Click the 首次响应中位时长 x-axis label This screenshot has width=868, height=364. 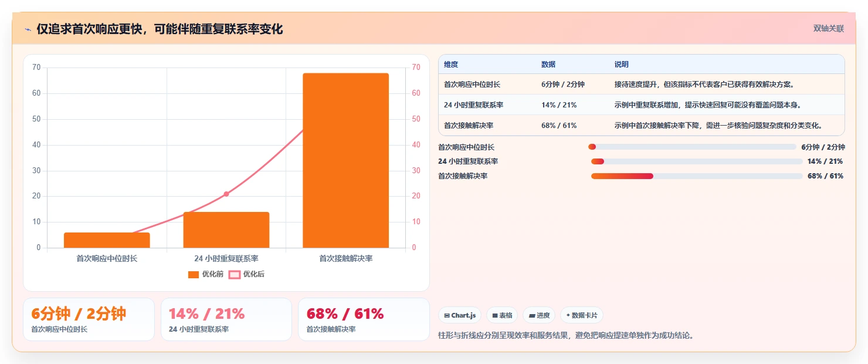[107, 258]
